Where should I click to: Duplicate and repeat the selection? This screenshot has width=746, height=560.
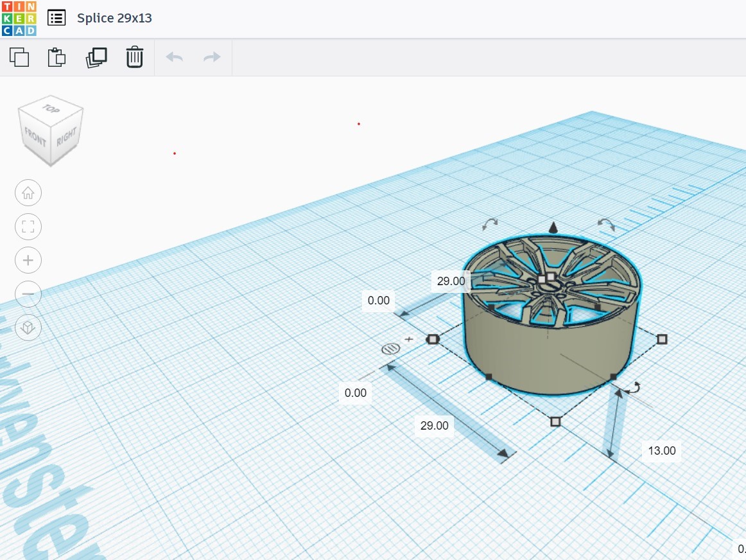point(96,57)
